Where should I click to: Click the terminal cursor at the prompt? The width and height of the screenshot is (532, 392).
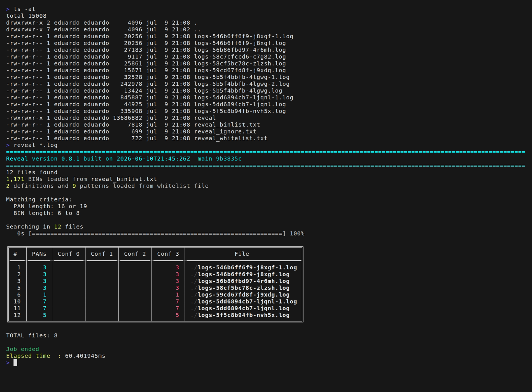(x=15, y=363)
